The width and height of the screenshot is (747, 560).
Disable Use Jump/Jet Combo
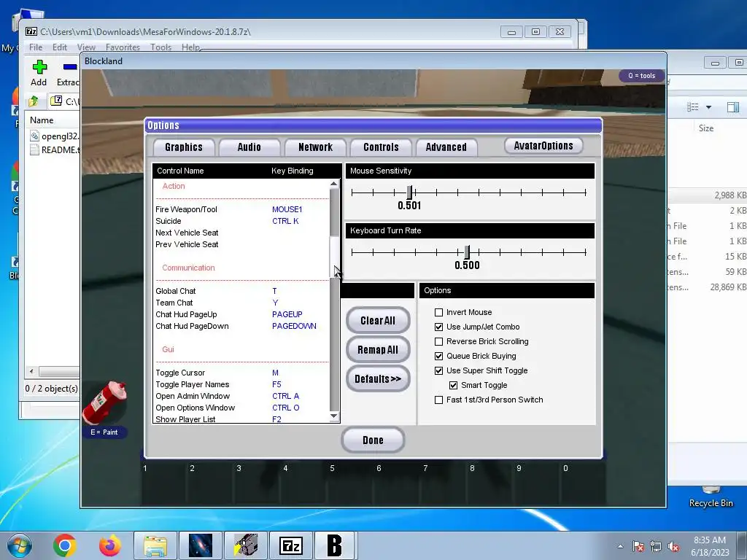[x=438, y=327]
